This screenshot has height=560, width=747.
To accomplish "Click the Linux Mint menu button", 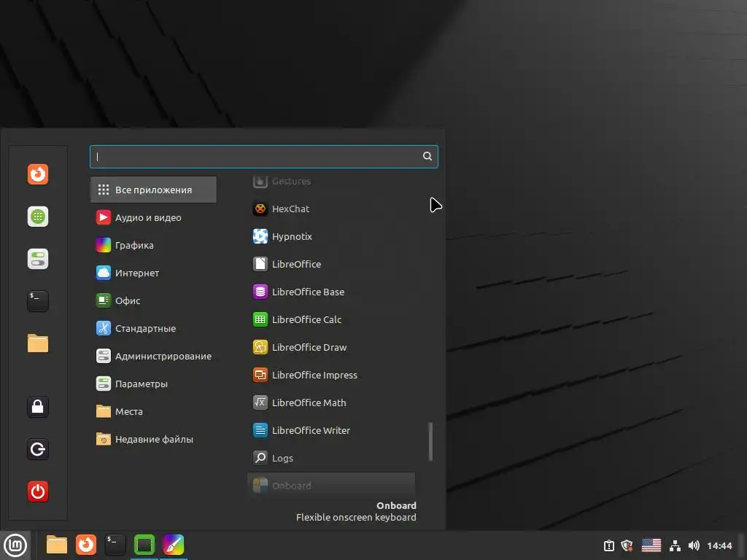I will 15,545.
